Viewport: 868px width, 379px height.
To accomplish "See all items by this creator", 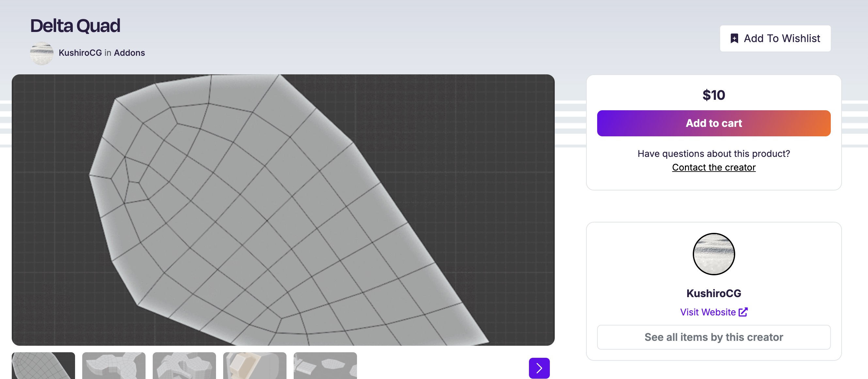I will (x=714, y=337).
